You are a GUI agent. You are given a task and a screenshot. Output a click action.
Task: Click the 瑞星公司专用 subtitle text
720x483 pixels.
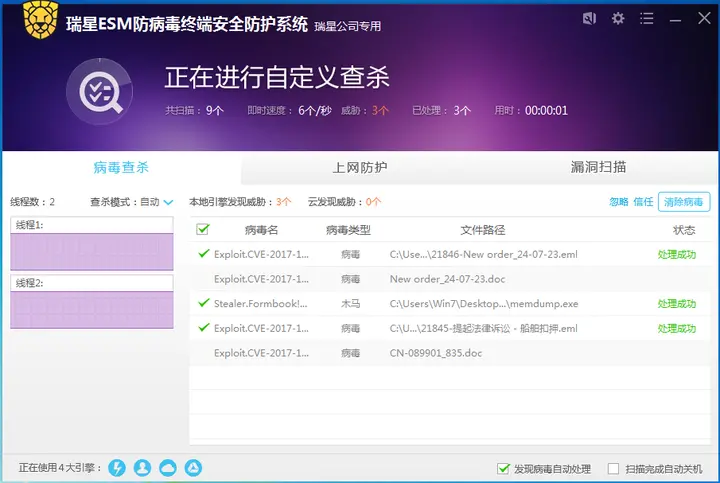pyautogui.click(x=348, y=26)
